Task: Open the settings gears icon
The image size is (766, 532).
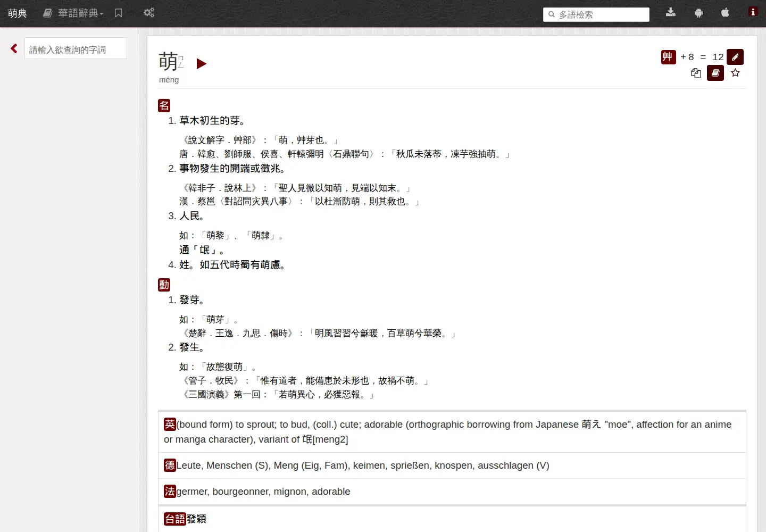Action: click(x=149, y=13)
